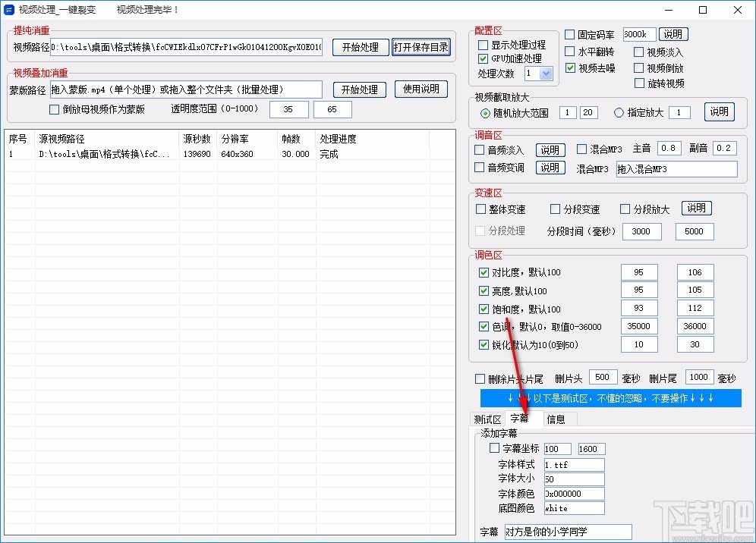756x543 pixels.
Task: Click the top 开始处理 button
Action: click(x=361, y=46)
